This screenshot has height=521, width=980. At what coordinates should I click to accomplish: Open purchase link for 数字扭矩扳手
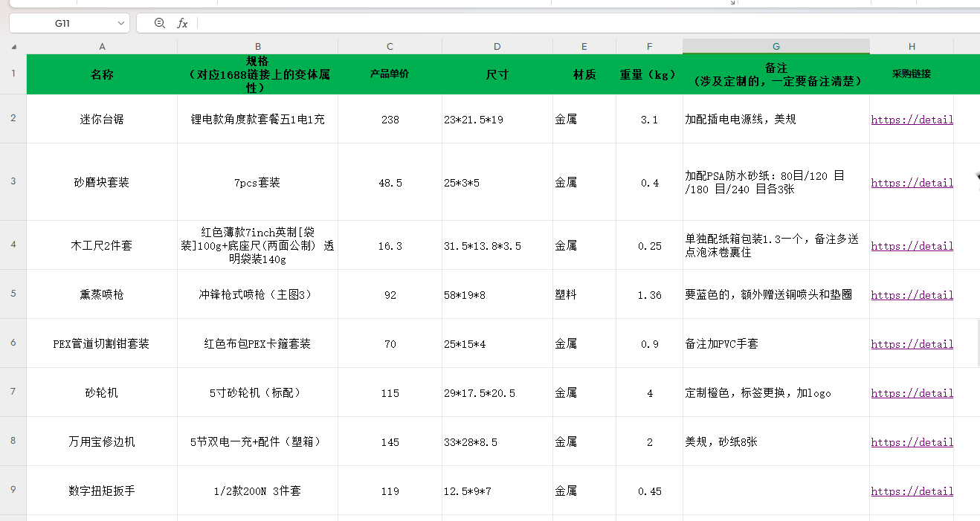pos(912,491)
